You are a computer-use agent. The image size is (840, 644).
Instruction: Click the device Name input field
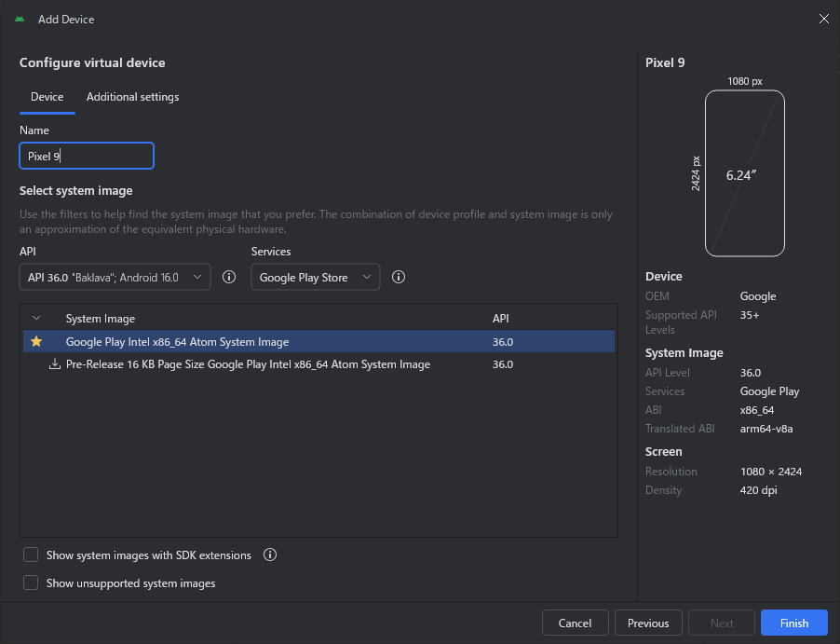click(87, 156)
